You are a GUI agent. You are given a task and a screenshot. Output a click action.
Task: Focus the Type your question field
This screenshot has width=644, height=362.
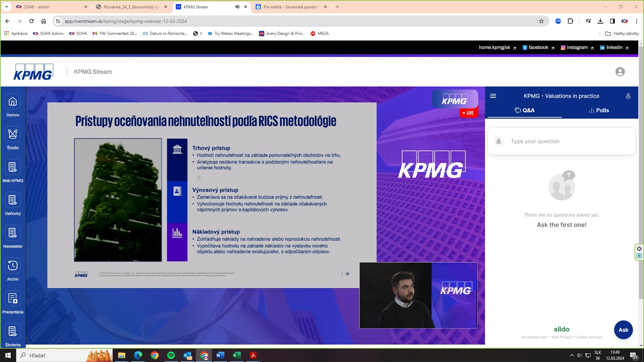561,141
